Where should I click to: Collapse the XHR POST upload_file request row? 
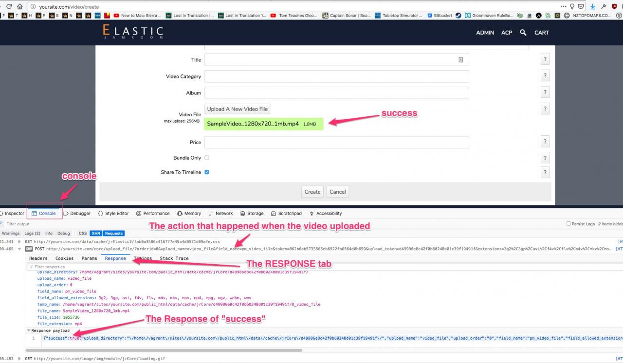click(x=20, y=249)
